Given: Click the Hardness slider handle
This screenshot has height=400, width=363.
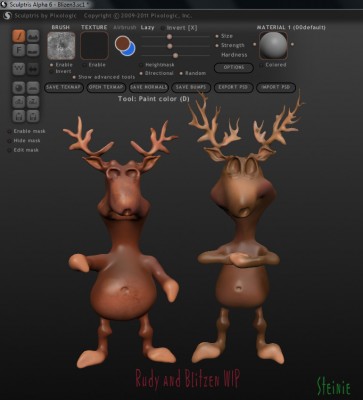Looking at the screenshot, I should click(x=175, y=55).
